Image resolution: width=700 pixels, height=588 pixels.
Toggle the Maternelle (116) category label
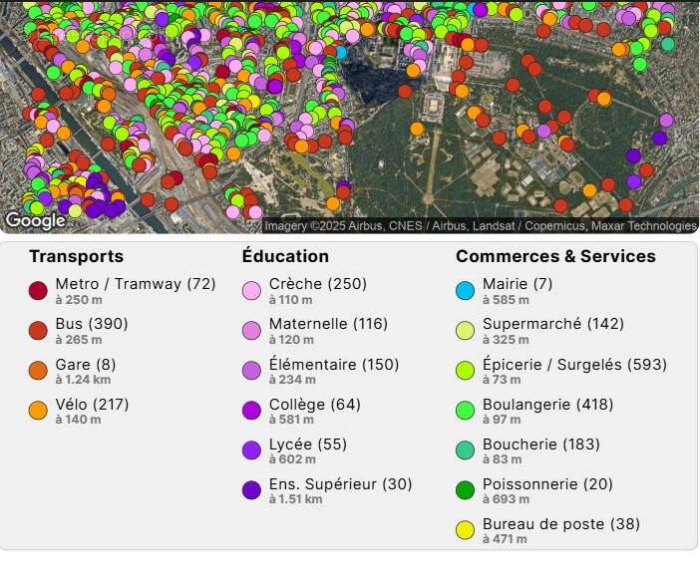pos(328,324)
